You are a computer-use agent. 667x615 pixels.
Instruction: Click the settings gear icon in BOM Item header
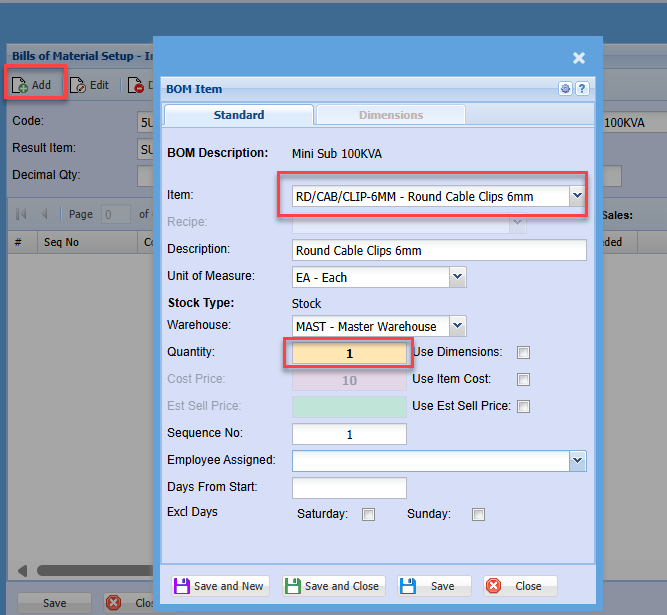565,89
